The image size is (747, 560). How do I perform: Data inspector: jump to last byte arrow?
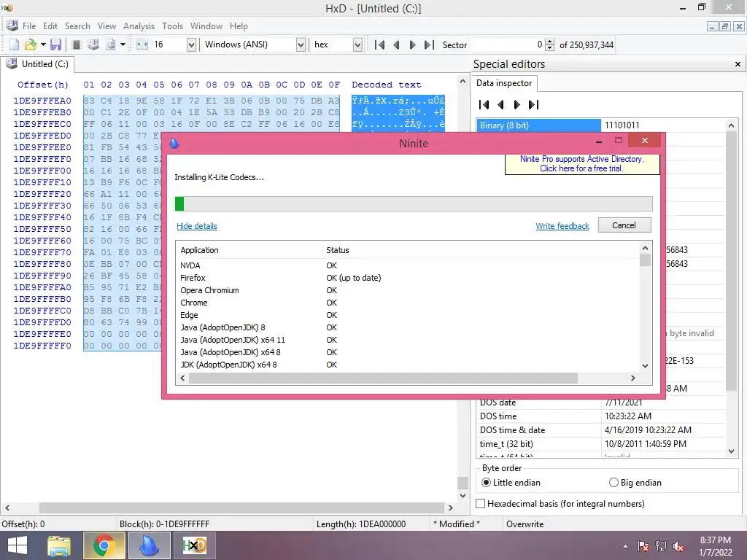pos(533,104)
